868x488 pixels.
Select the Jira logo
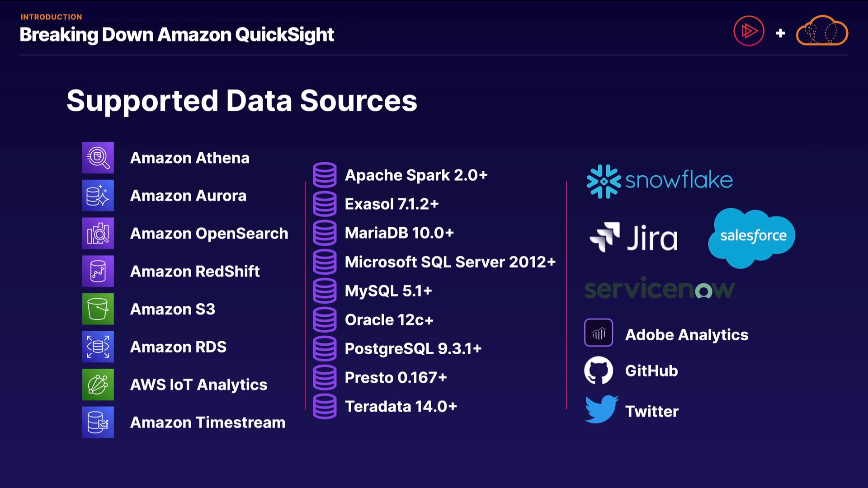tap(634, 238)
